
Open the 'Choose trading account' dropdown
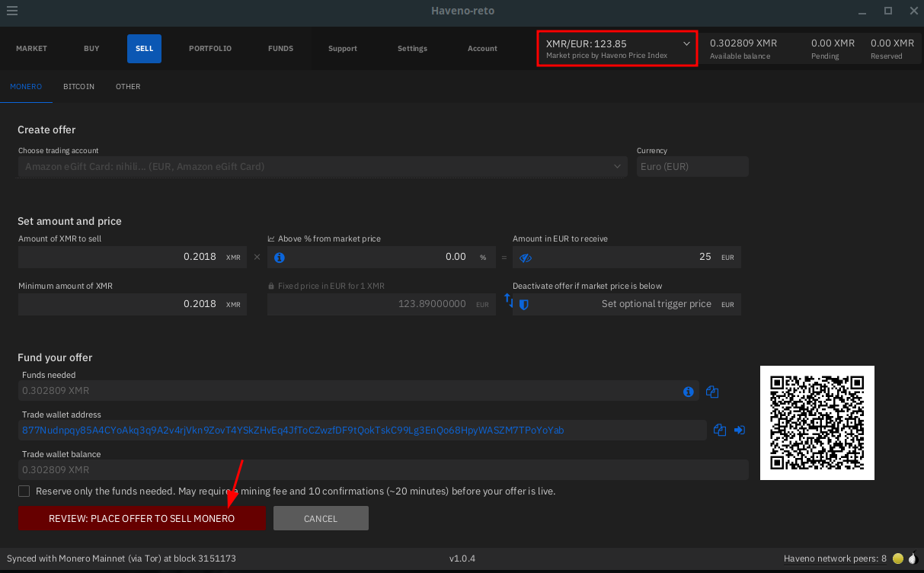322,166
